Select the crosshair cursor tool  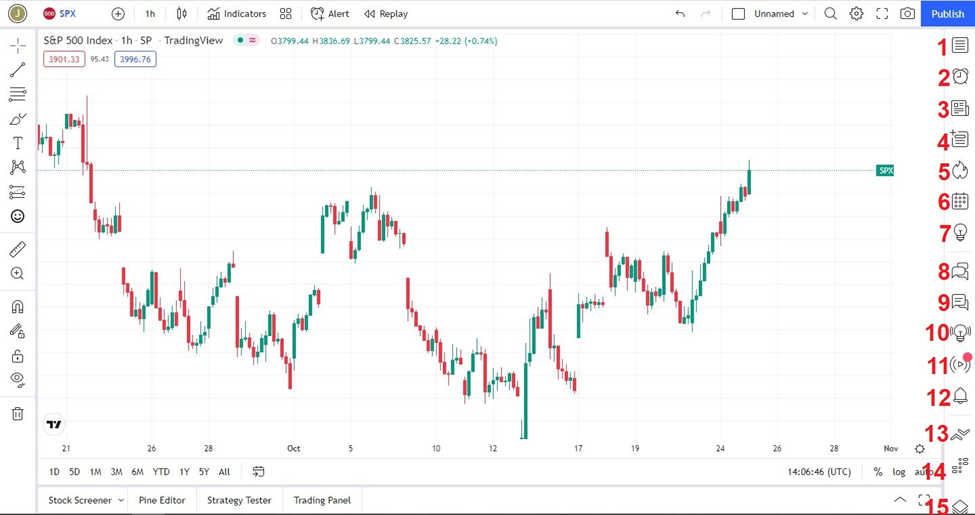(x=17, y=45)
